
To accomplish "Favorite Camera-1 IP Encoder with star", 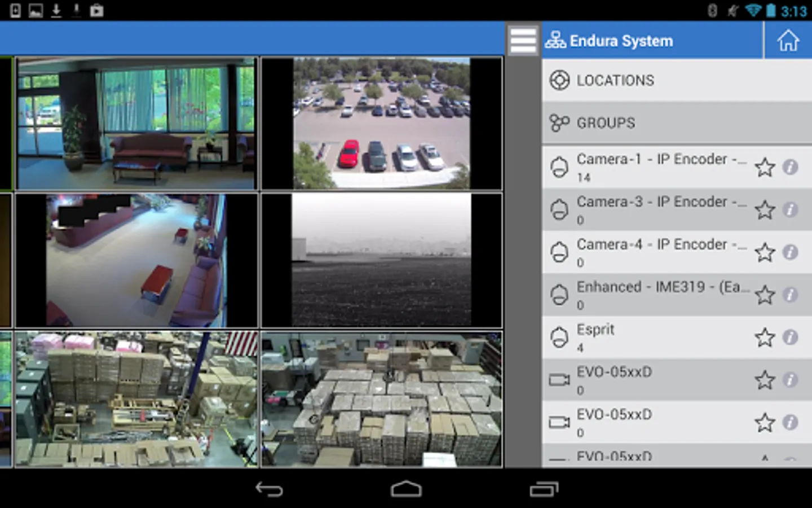I will pos(765,167).
